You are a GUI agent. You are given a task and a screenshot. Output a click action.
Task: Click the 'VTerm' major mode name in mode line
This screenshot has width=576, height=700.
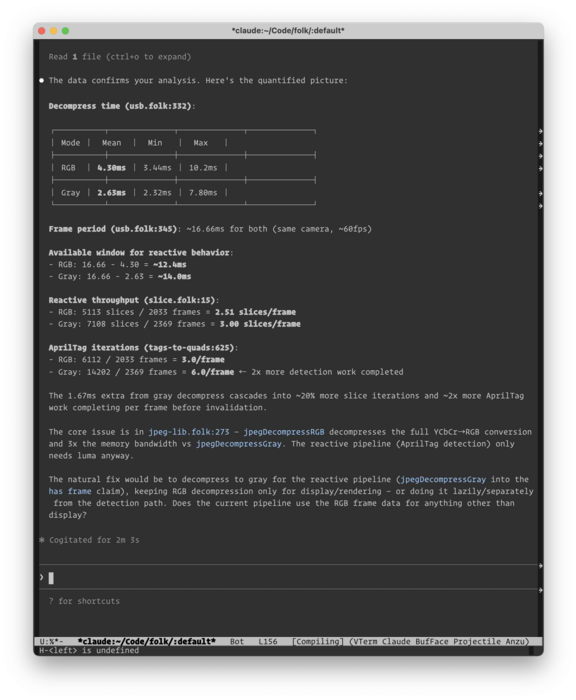(x=365, y=642)
